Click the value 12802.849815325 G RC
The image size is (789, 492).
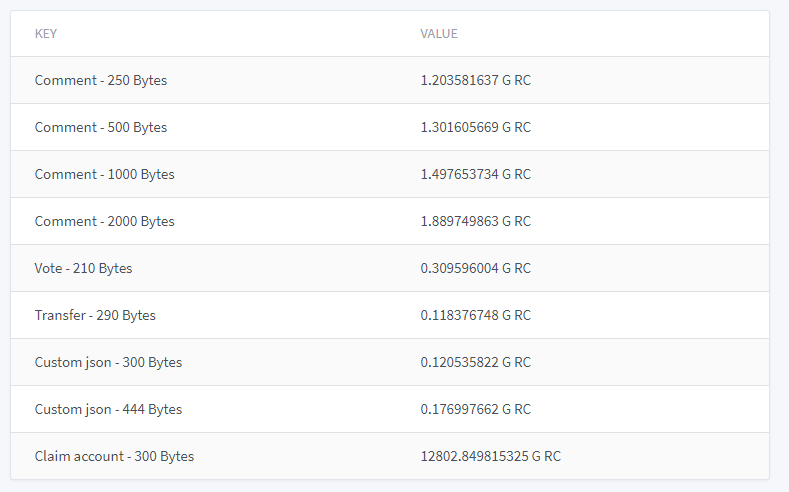(490, 456)
